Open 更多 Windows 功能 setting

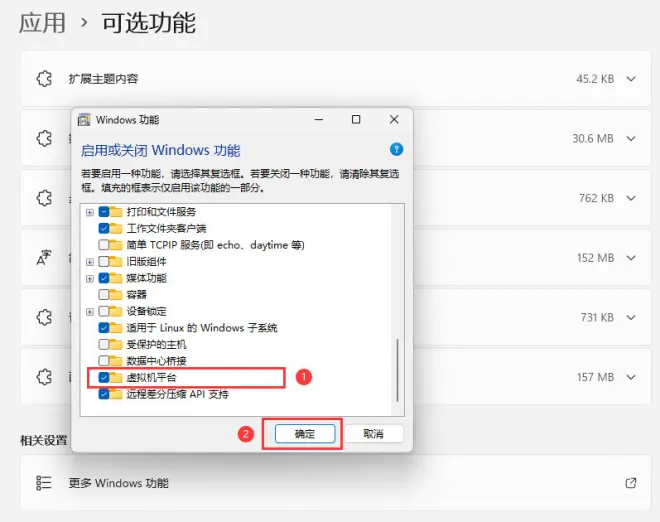coord(335,483)
